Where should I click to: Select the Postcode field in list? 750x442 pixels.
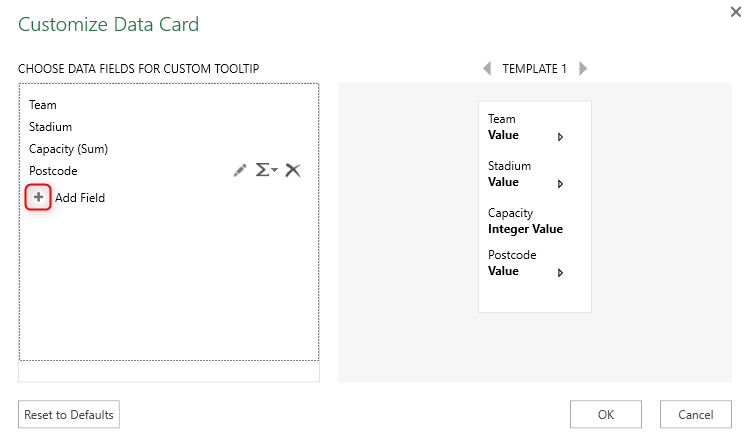tap(53, 171)
